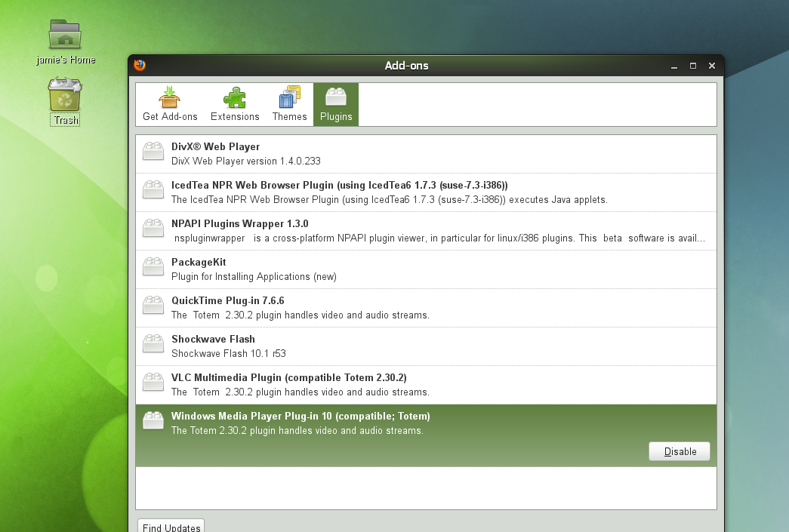The height and width of the screenshot is (532, 789).
Task: Click the NPAPI Plugins Wrapper plugin icon
Action: click(153, 228)
